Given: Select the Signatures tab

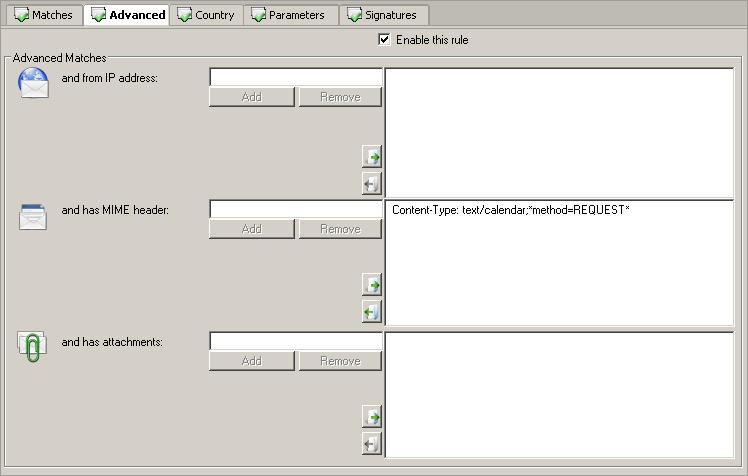Looking at the screenshot, I should click(x=384, y=15).
